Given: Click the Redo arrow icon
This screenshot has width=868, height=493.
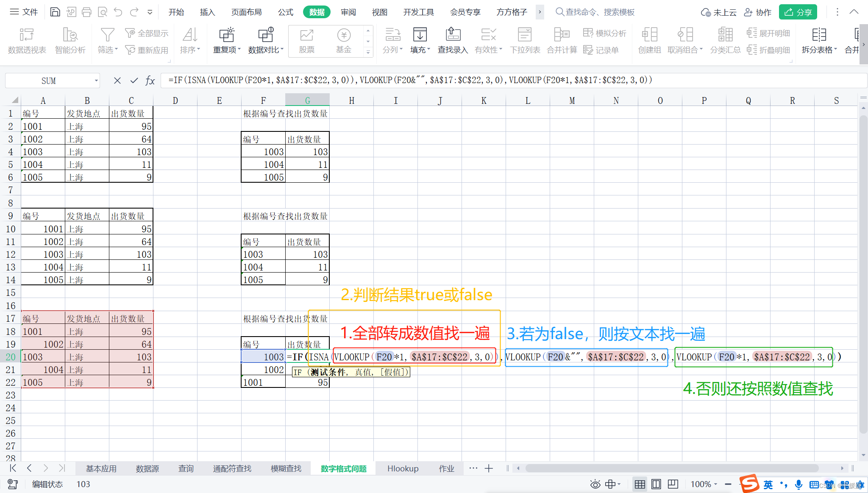Looking at the screenshot, I should click(134, 12).
